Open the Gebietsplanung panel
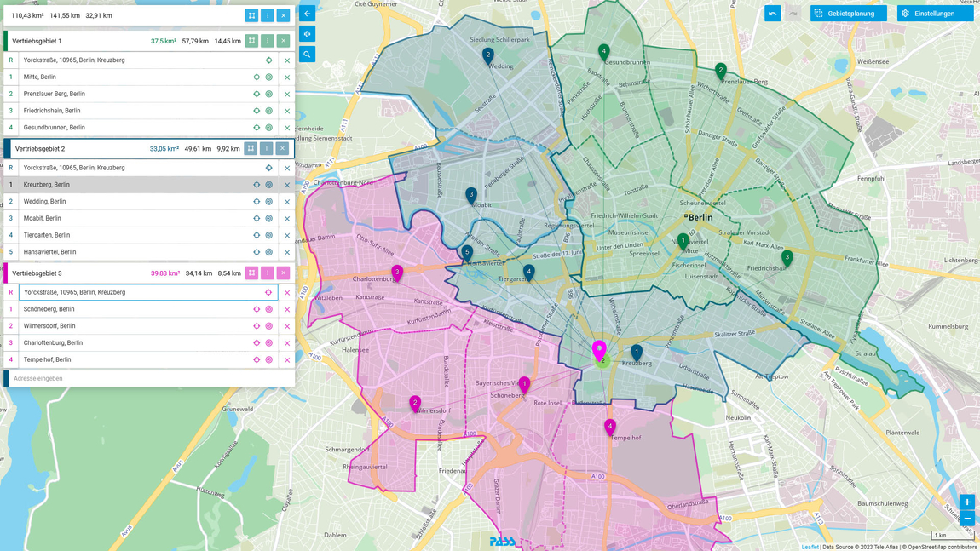 point(848,14)
